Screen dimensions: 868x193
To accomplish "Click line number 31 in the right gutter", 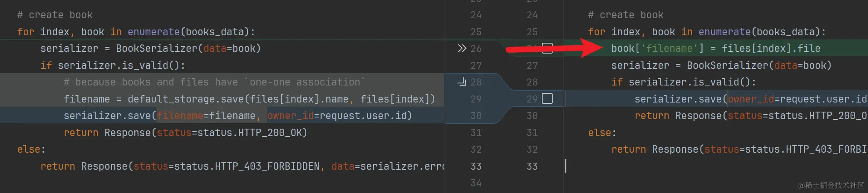I will pyautogui.click(x=532, y=133).
